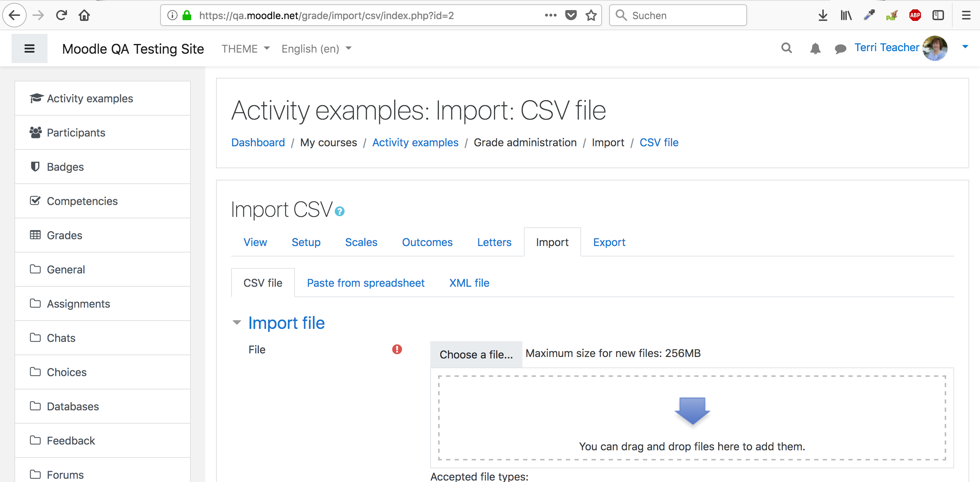Open the Adblock Plus extension icon
Image resolution: width=980 pixels, height=482 pixels.
[914, 15]
